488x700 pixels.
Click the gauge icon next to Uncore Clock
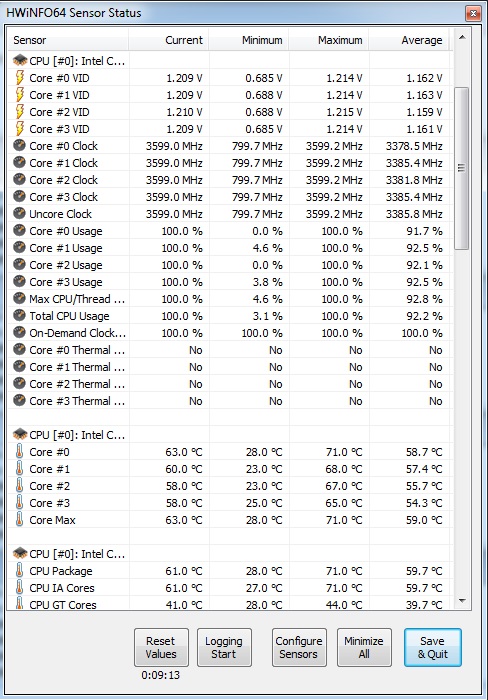[x=19, y=214]
